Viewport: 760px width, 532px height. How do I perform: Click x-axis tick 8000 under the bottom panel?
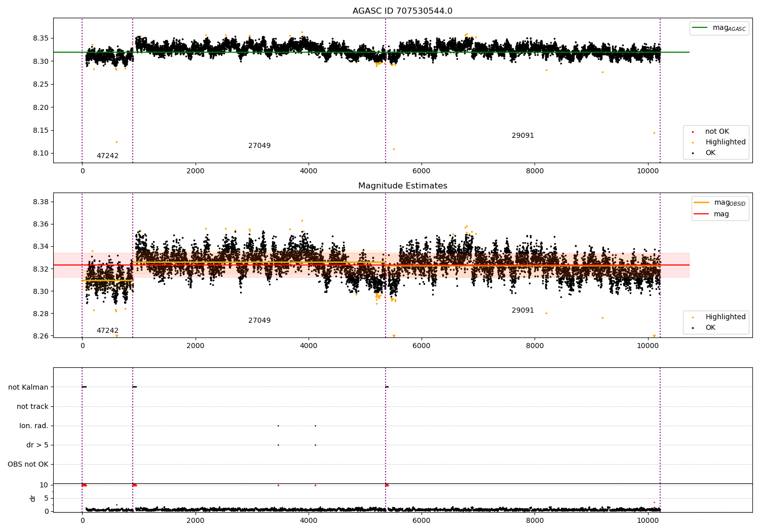point(535,521)
